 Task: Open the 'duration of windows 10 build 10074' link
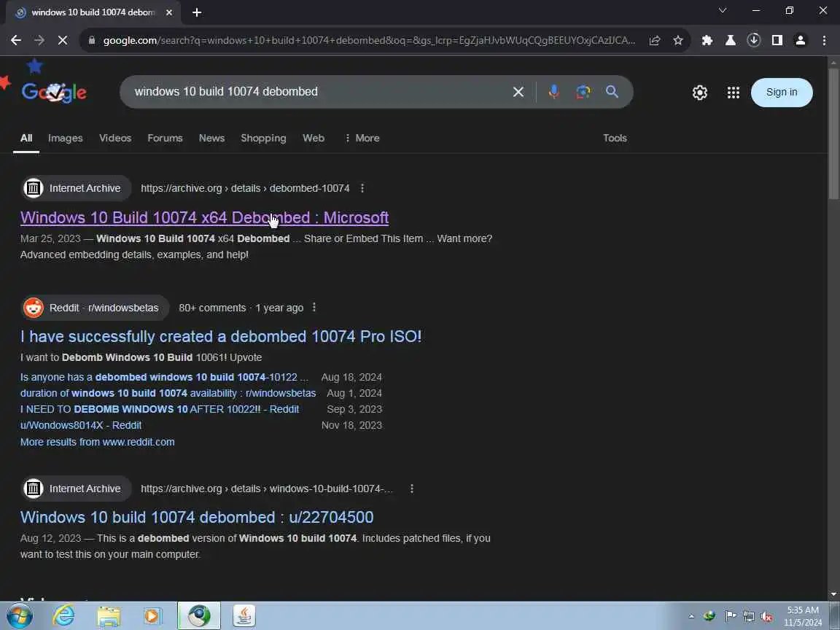pos(168,393)
